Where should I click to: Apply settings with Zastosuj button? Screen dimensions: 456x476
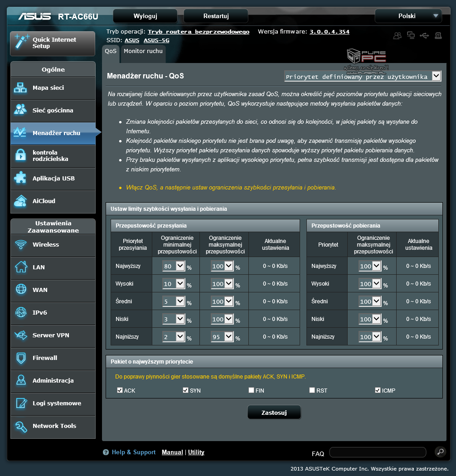coord(274,412)
